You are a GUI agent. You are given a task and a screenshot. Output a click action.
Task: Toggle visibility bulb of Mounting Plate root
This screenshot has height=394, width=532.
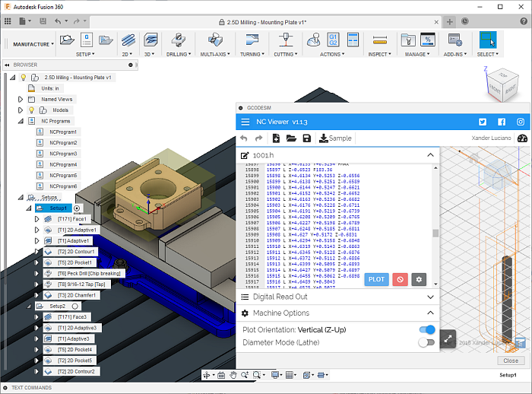[23, 78]
